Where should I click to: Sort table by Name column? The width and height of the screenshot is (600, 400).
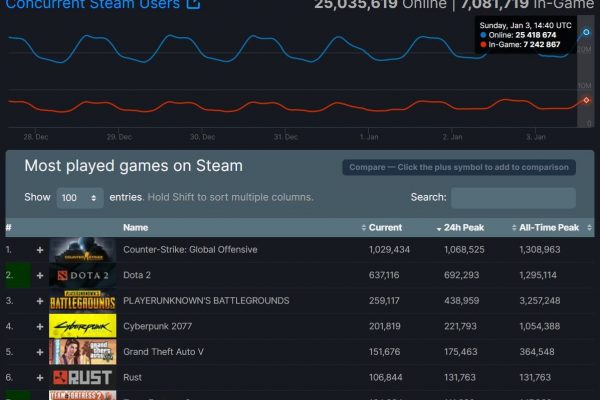[135, 228]
